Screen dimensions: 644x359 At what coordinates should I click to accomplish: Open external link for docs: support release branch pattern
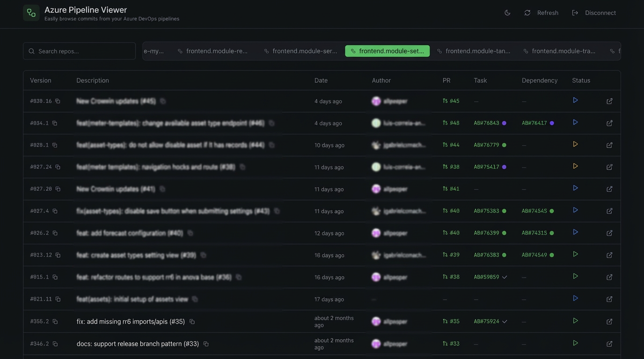pos(609,343)
